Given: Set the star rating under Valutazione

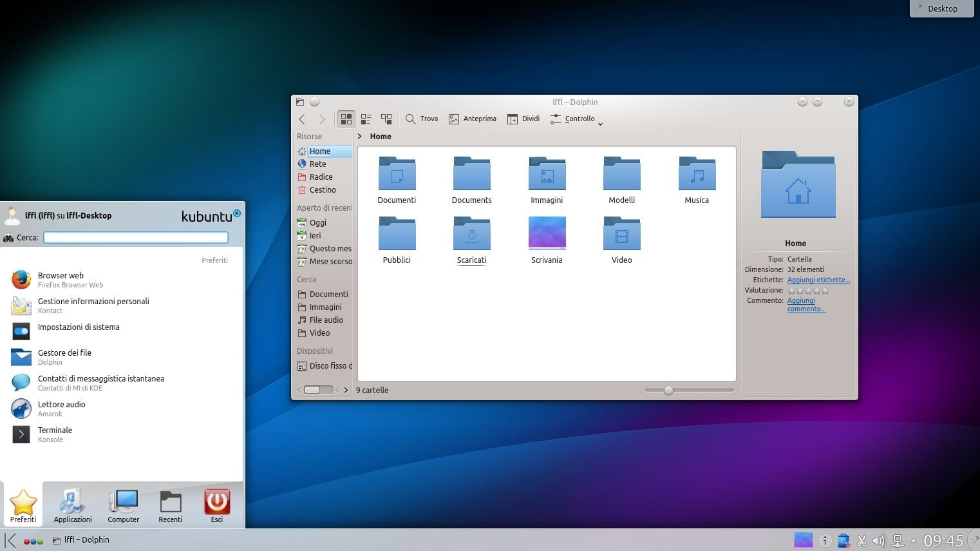Looking at the screenshot, I should [808, 291].
